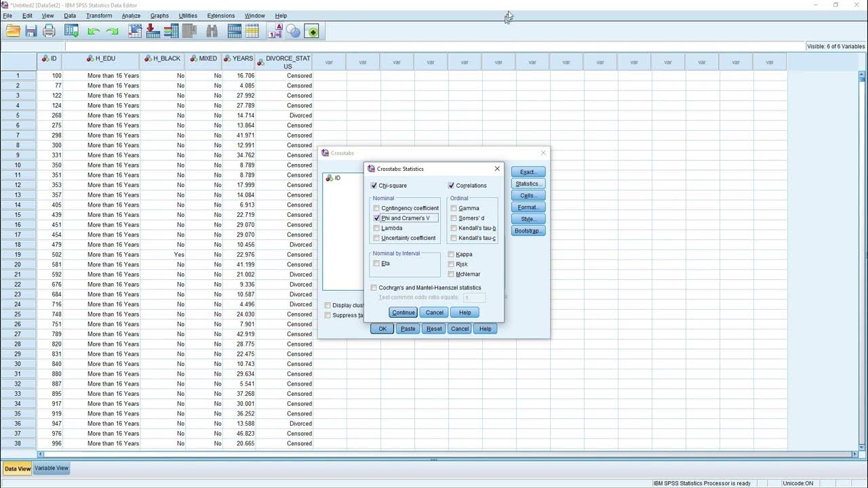Click the Variables info toolbar icon
The image size is (868, 488).
coord(171,30)
